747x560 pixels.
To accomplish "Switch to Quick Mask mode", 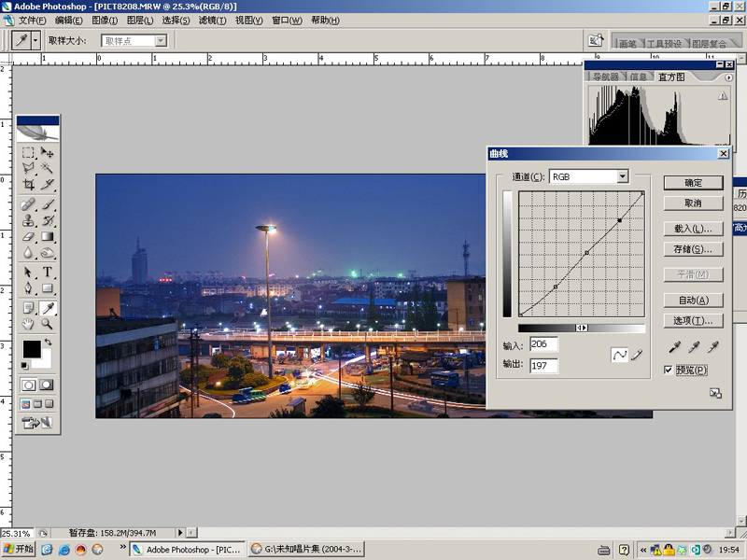I will [x=47, y=385].
